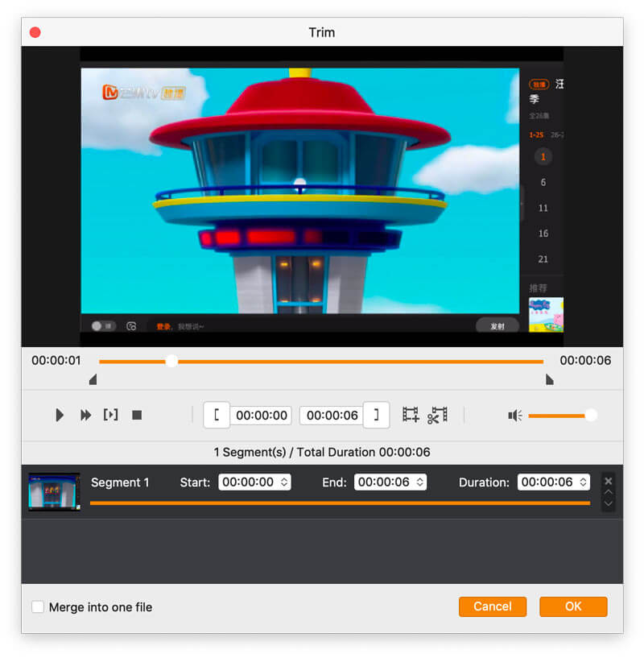Click the fast forward icon

(85, 415)
